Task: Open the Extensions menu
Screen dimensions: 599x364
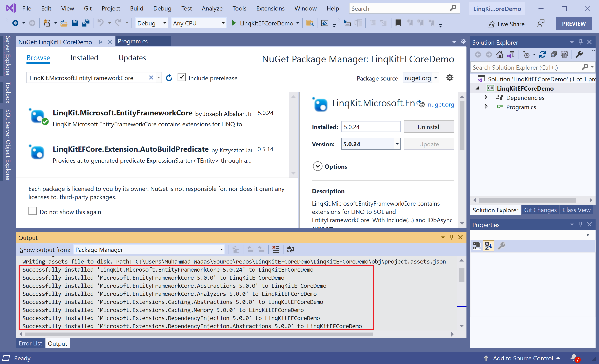Action: tap(270, 8)
